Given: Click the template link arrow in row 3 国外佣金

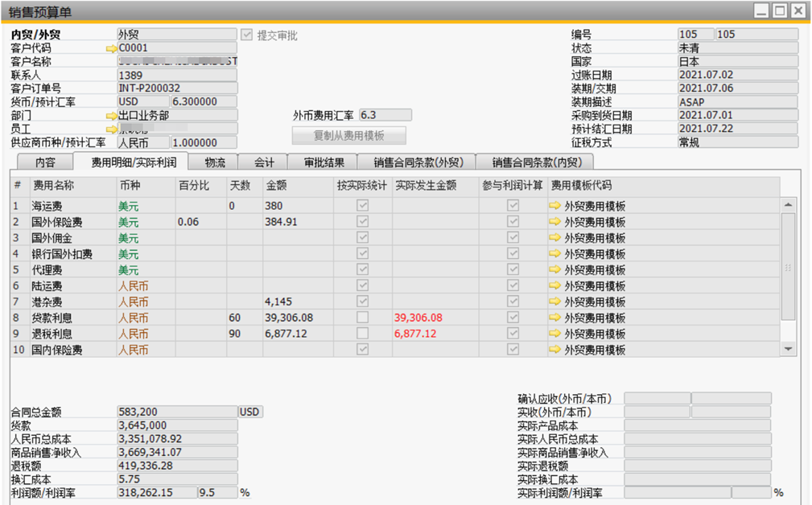Looking at the screenshot, I should tap(554, 237).
